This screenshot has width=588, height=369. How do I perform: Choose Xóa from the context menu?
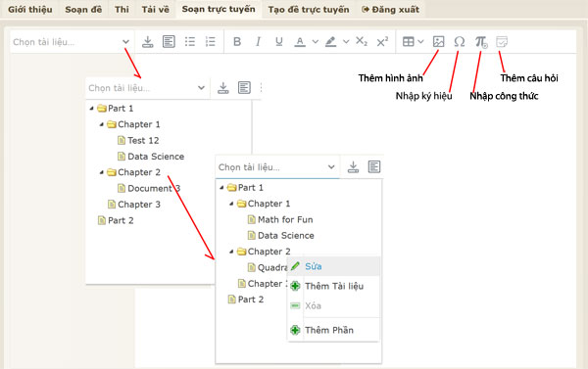[x=334, y=305]
